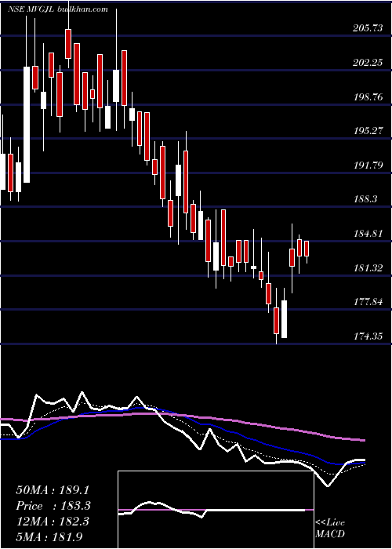
Task: Click the NSE MVGJL bullkhan.com title text
Action: [x=58, y=9]
